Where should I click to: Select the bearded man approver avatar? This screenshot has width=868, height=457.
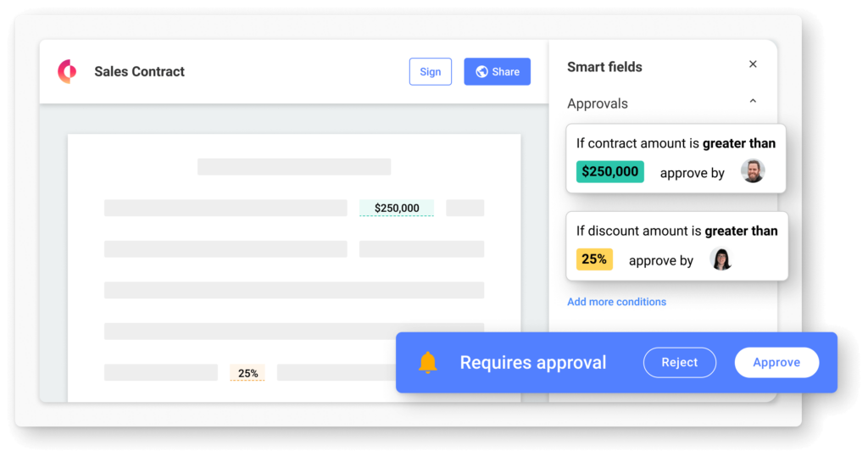click(753, 171)
